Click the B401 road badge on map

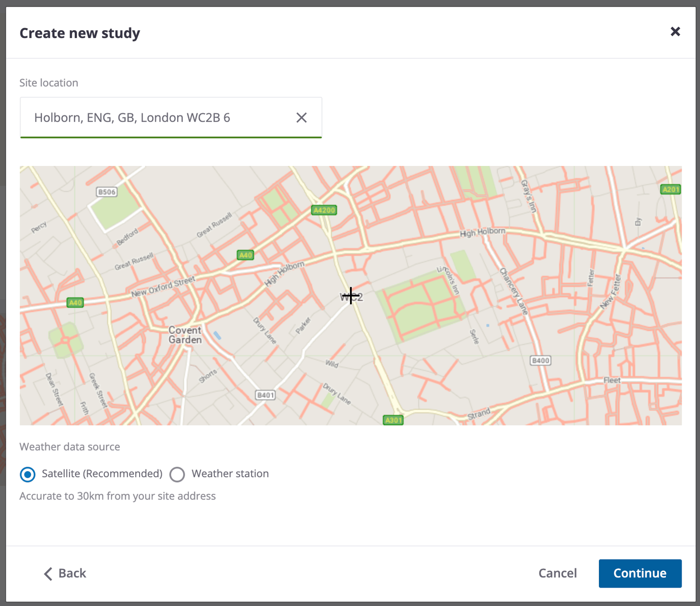pyautogui.click(x=266, y=395)
